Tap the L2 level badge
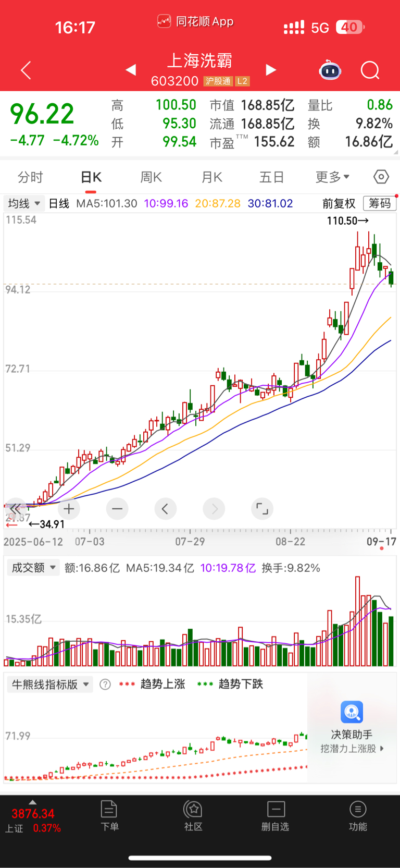Viewport: 400px width, 868px height. [242, 81]
